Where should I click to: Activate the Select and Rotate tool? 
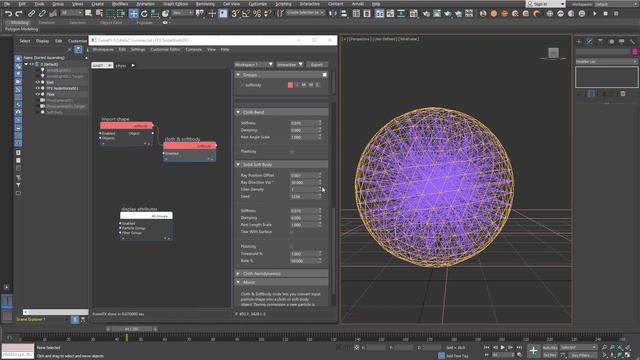click(144, 13)
